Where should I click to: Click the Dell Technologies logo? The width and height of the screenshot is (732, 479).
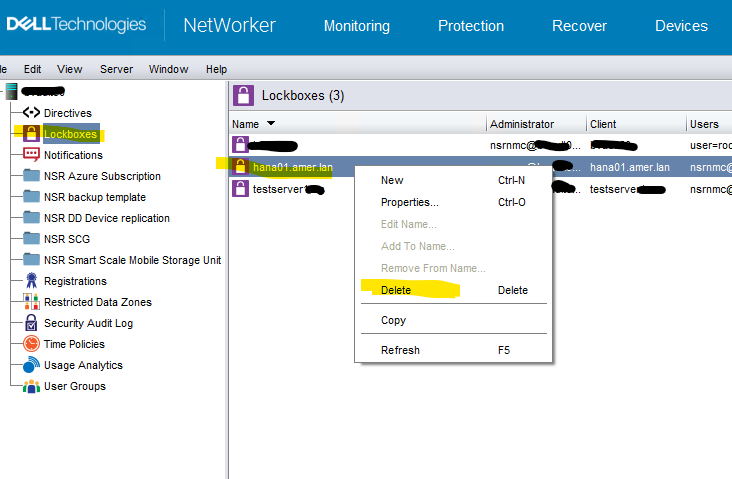(76, 24)
